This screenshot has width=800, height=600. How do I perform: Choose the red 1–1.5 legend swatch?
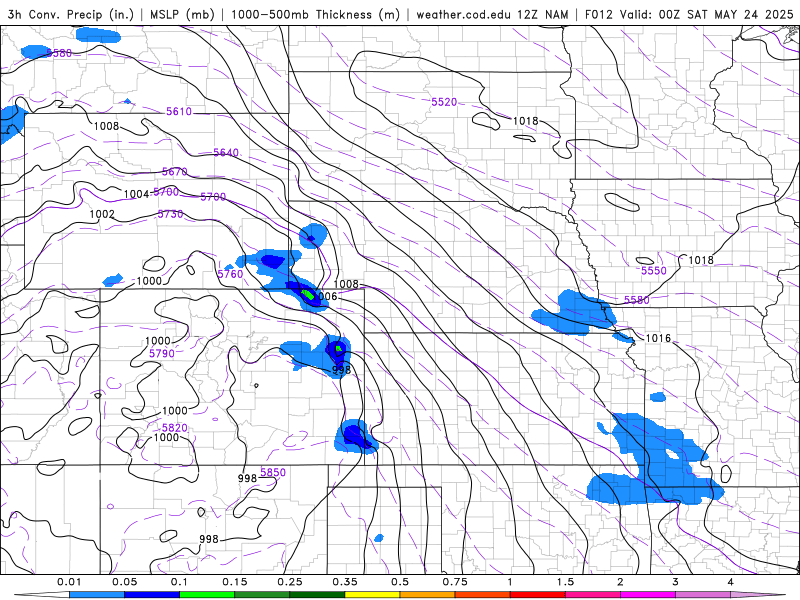[538, 595]
